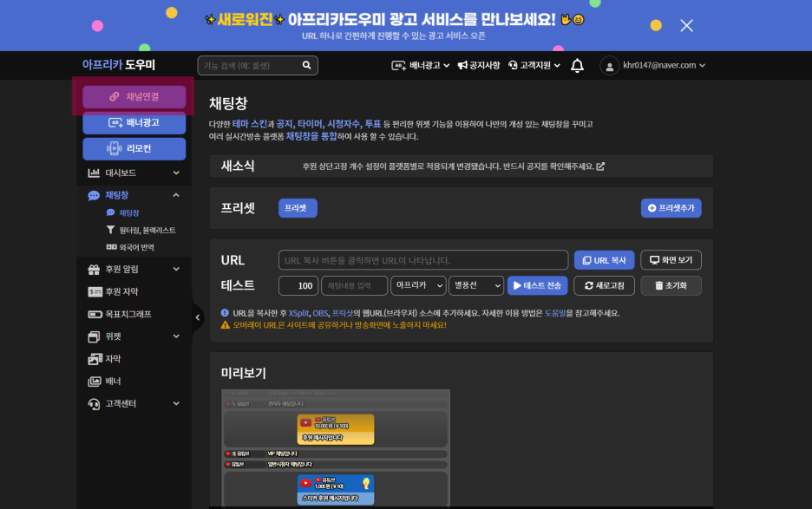Open the 배너광고 top menu

pyautogui.click(x=420, y=65)
